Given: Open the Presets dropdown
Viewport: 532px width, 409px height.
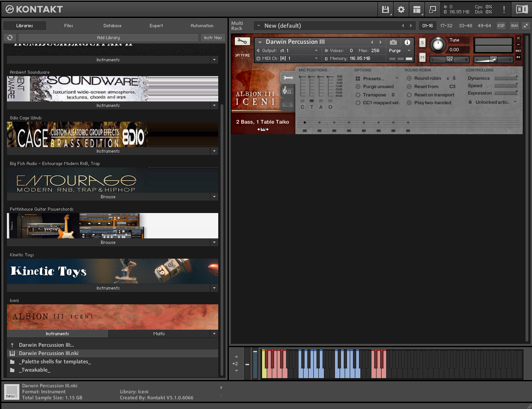Looking at the screenshot, I should coord(397,78).
